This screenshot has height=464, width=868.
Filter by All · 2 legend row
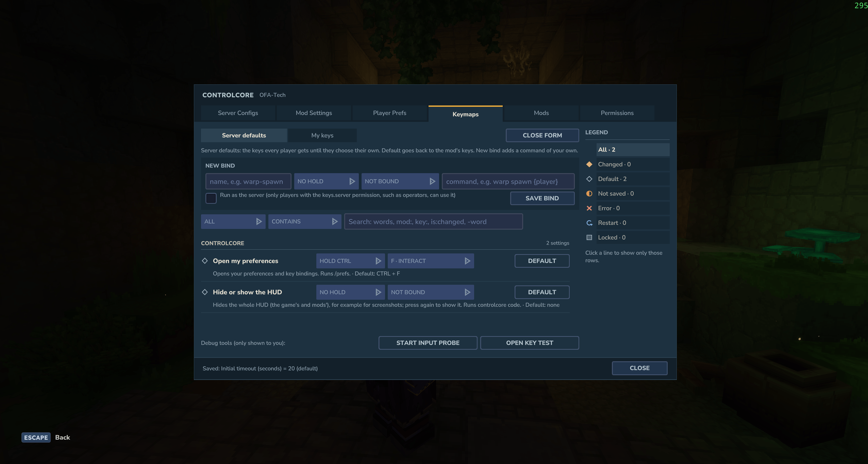(x=633, y=150)
